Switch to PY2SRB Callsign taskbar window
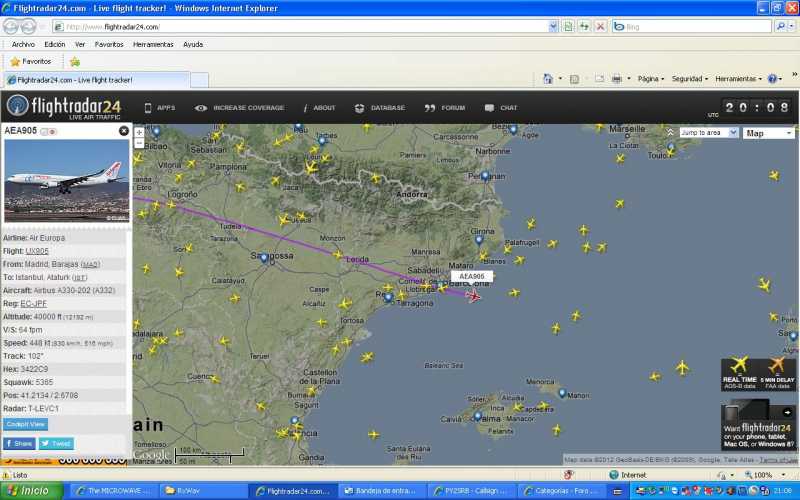The width and height of the screenshot is (800, 500). coord(470,491)
